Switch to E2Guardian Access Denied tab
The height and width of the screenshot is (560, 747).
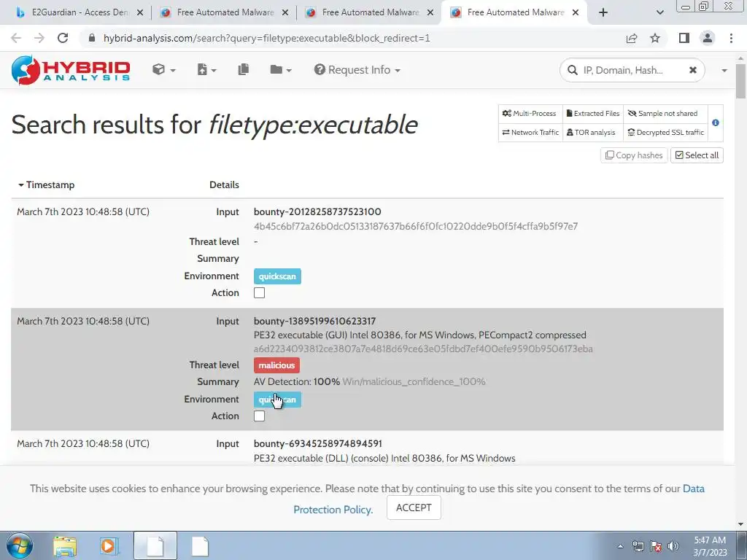click(x=80, y=12)
